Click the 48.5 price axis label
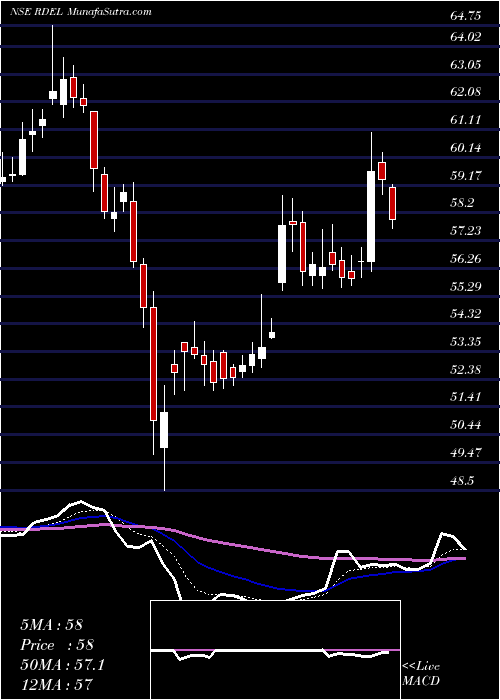 pyautogui.click(x=462, y=480)
